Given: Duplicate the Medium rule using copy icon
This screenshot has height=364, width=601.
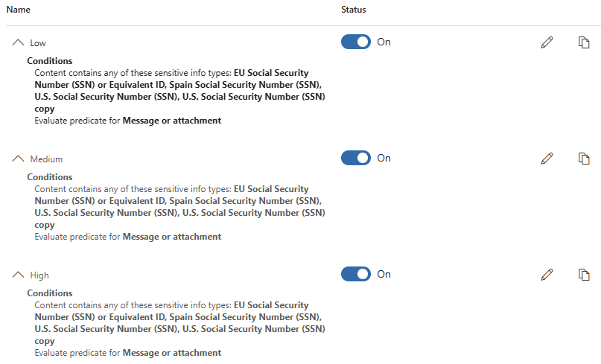Looking at the screenshot, I should click(585, 159).
